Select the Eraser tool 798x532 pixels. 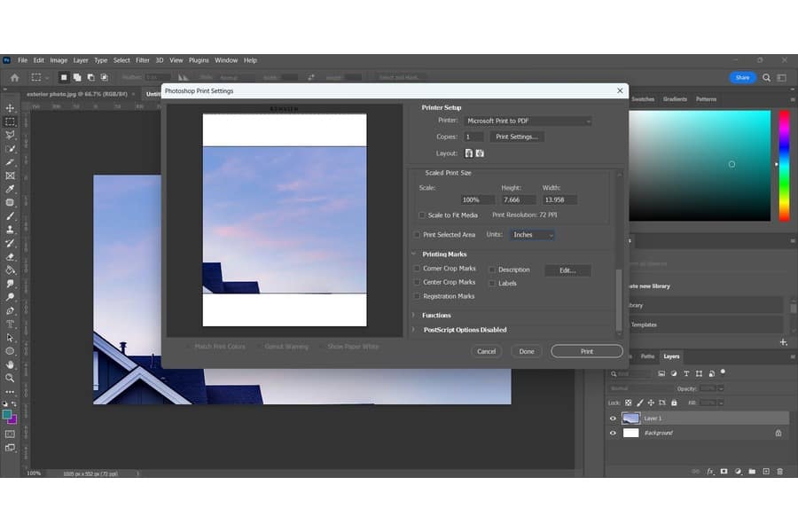(x=10, y=256)
